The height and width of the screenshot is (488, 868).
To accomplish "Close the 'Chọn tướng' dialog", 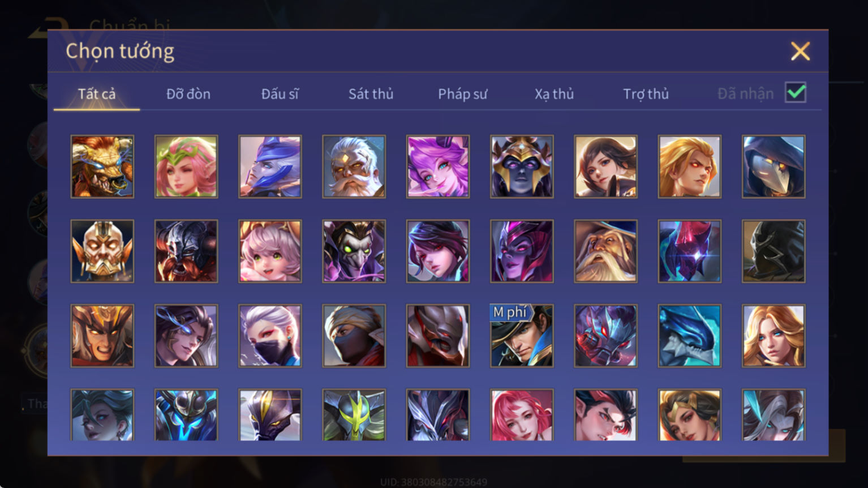I will pos(800,52).
